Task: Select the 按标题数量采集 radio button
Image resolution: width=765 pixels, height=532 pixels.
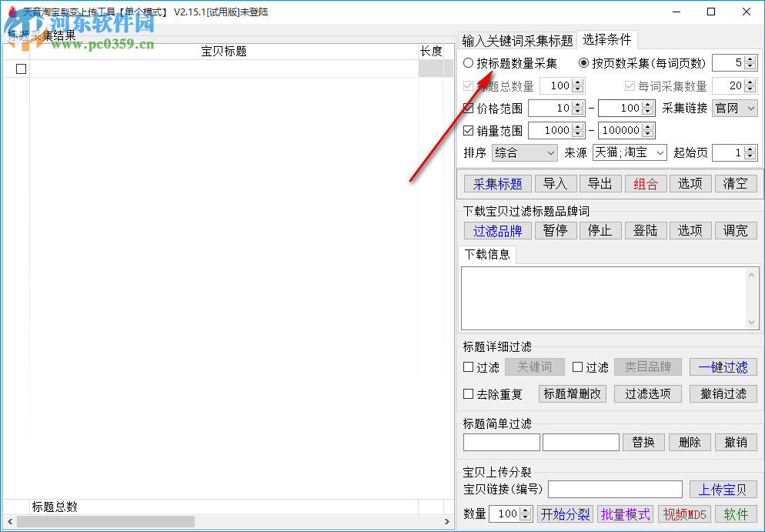Action: pos(469,62)
